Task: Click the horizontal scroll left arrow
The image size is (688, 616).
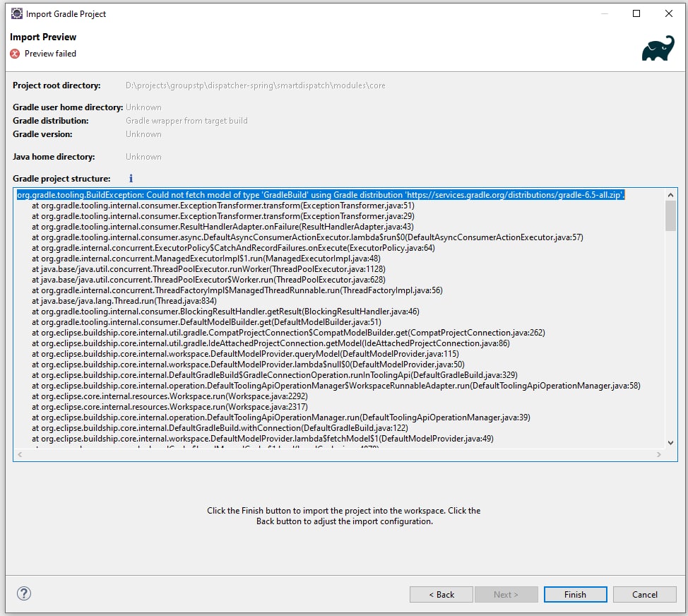Action: pyautogui.click(x=19, y=454)
